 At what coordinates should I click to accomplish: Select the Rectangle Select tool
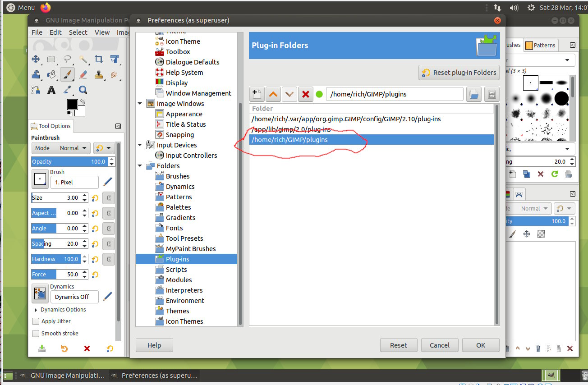[x=51, y=59]
